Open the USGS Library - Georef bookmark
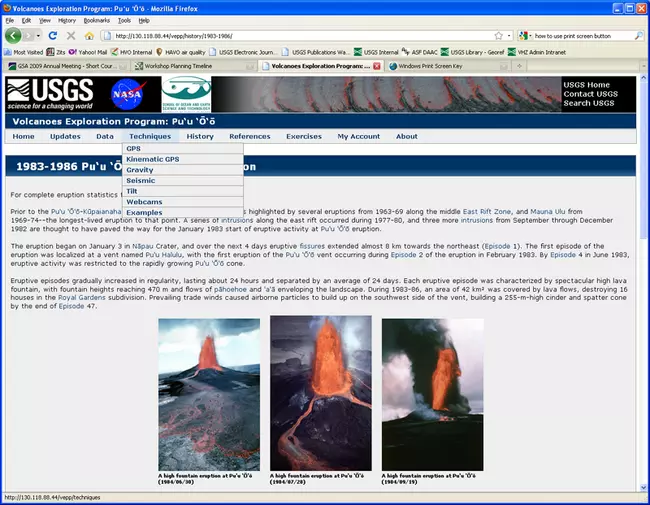The image size is (650, 505). click(x=473, y=52)
